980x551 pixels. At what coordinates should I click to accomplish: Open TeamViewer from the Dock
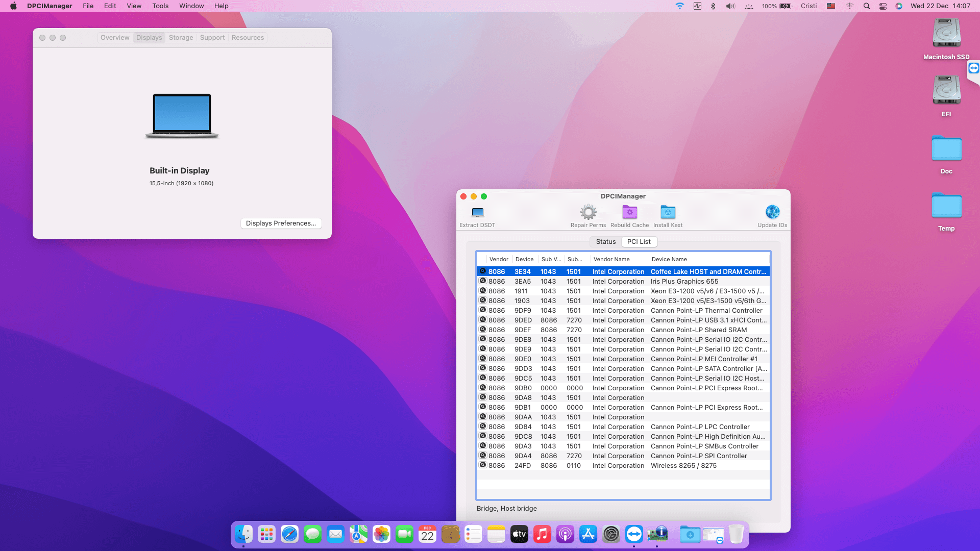(x=634, y=534)
